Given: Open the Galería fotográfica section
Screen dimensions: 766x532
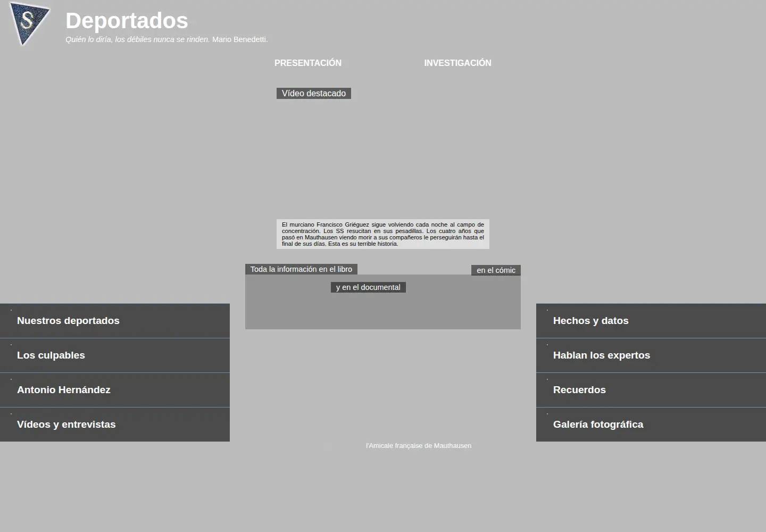Looking at the screenshot, I should (651, 425).
